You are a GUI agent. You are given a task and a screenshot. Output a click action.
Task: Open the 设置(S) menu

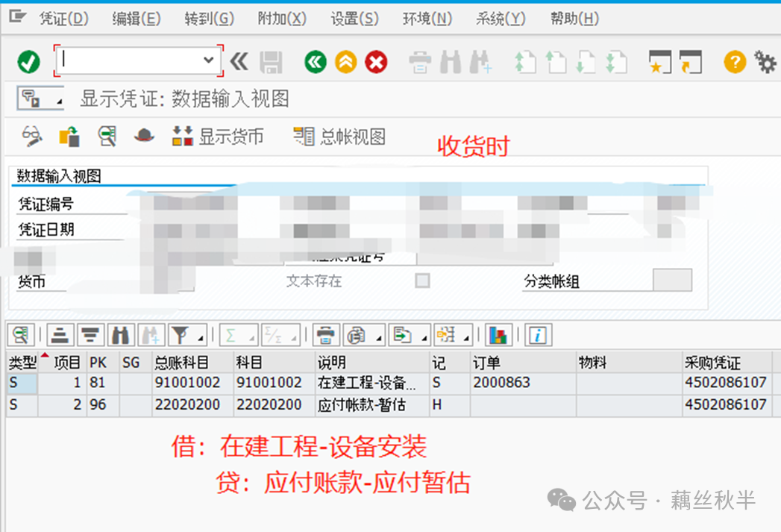[x=354, y=19]
